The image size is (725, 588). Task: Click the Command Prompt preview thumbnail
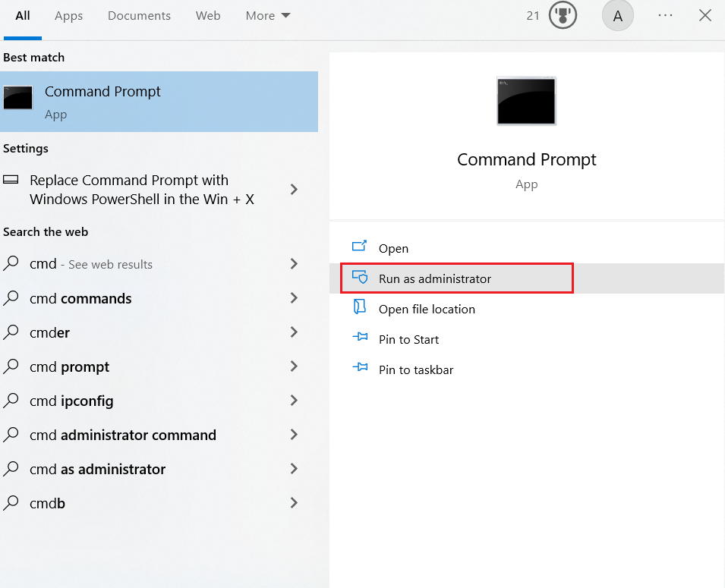[x=526, y=101]
